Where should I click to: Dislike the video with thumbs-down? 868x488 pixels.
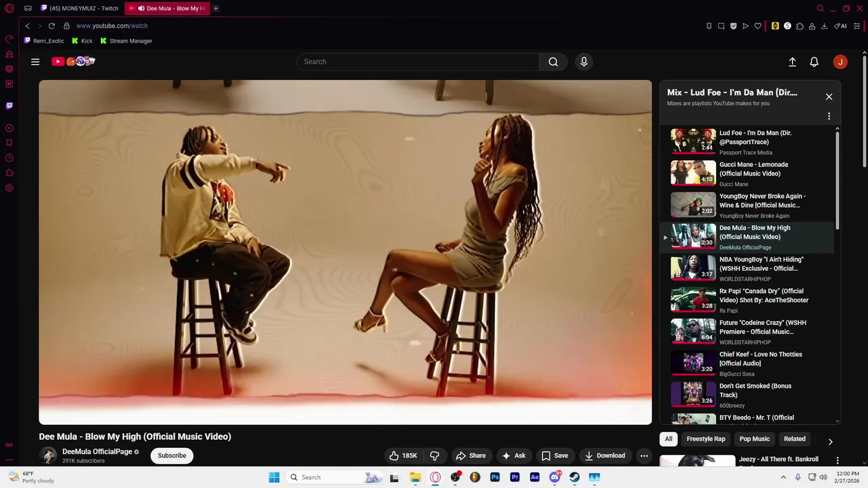[435, 455]
